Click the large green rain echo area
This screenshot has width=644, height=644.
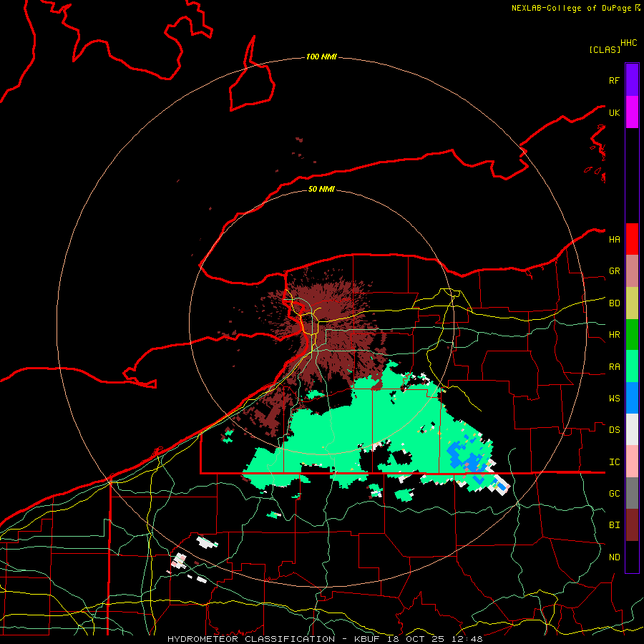(370, 427)
